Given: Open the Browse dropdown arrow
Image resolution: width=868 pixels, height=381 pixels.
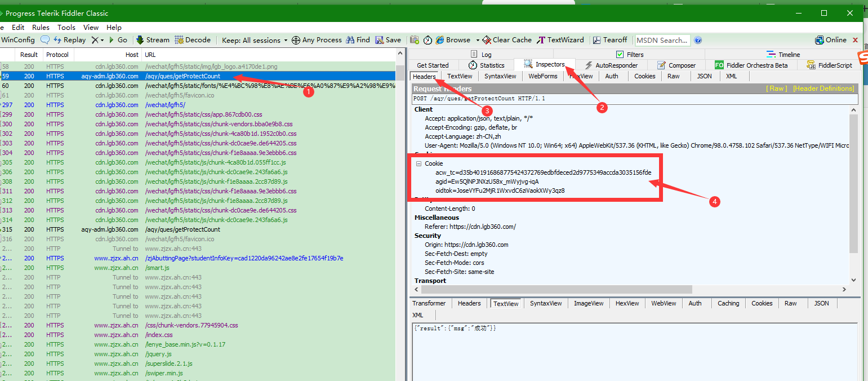Looking at the screenshot, I should pyautogui.click(x=478, y=41).
